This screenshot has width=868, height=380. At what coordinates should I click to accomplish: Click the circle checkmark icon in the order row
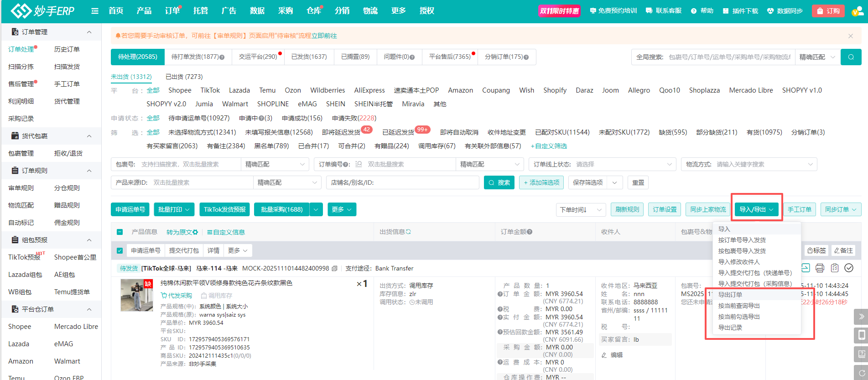coord(849,268)
